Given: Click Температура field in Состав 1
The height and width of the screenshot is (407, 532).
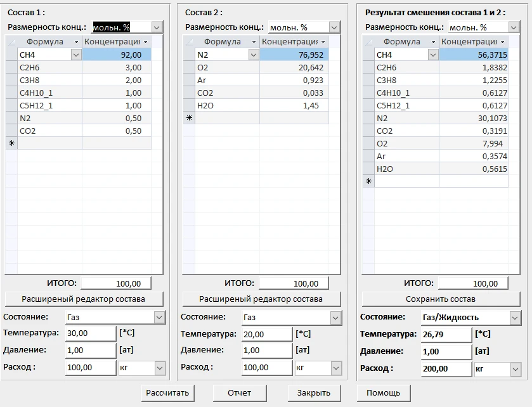Looking at the screenshot, I should pos(91,333).
